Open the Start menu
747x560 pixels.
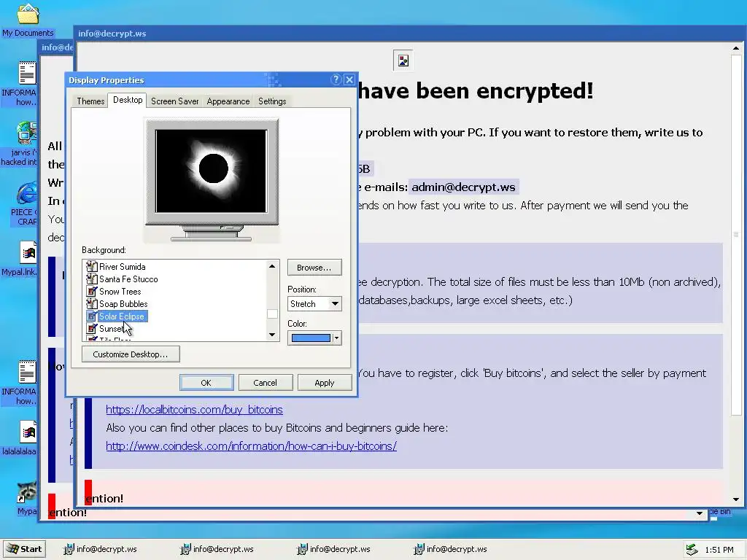coord(24,549)
